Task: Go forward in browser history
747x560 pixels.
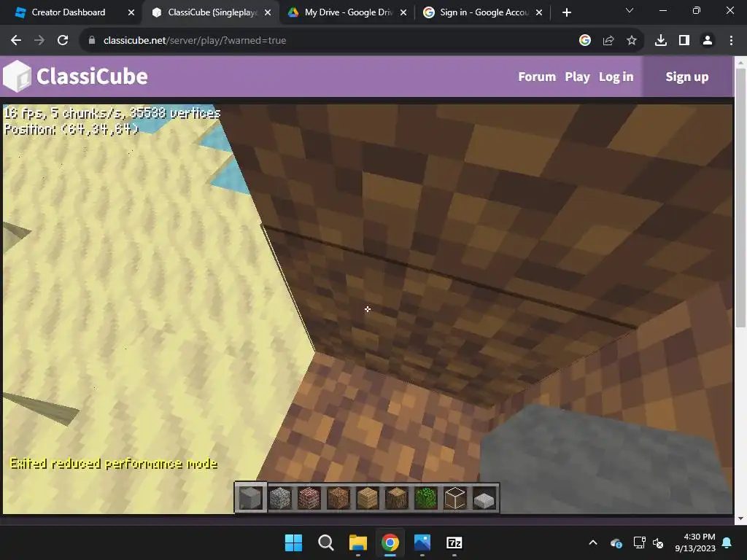Action: click(39, 41)
